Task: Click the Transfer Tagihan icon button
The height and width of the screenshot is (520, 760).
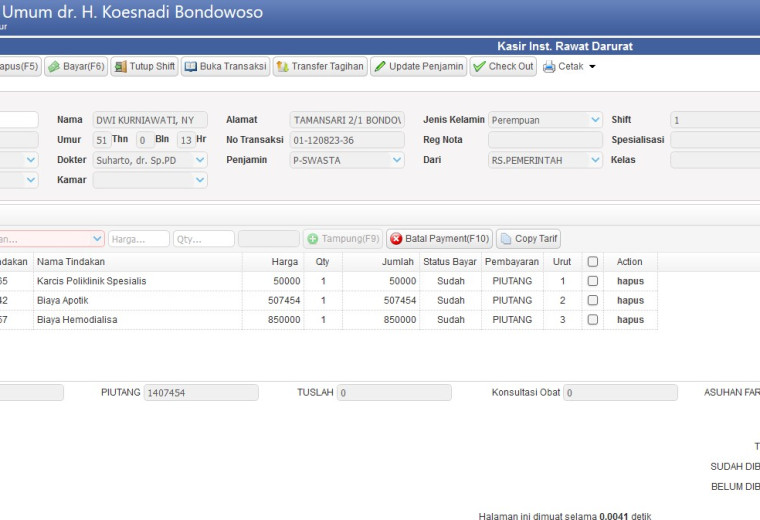Action: 283,66
